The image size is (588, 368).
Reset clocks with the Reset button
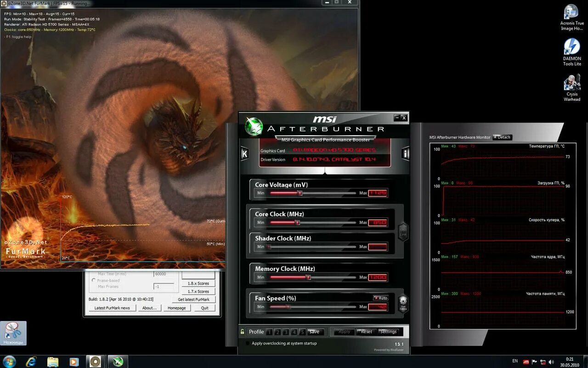click(367, 332)
